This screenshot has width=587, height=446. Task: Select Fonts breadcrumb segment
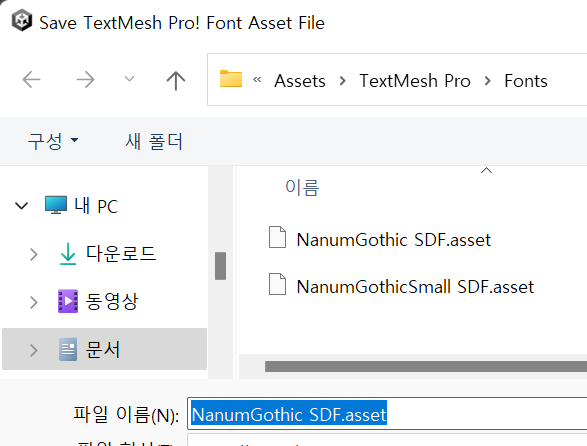coord(526,81)
